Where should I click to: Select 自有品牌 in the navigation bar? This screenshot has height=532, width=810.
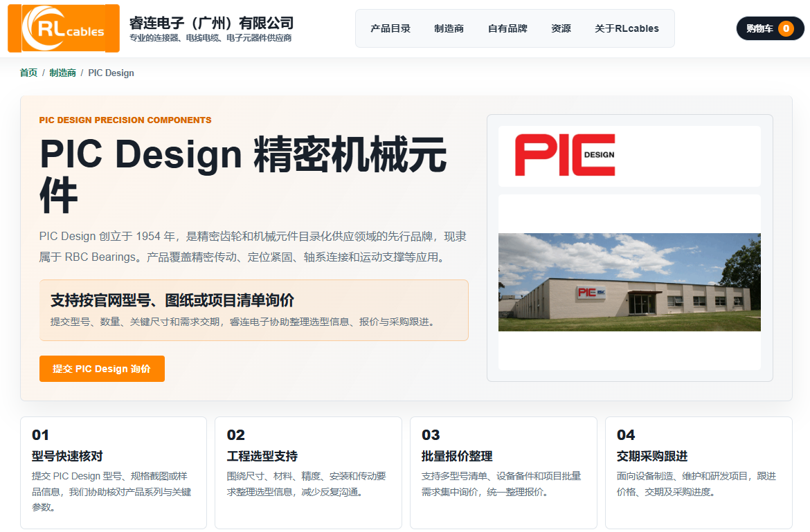pyautogui.click(x=507, y=28)
